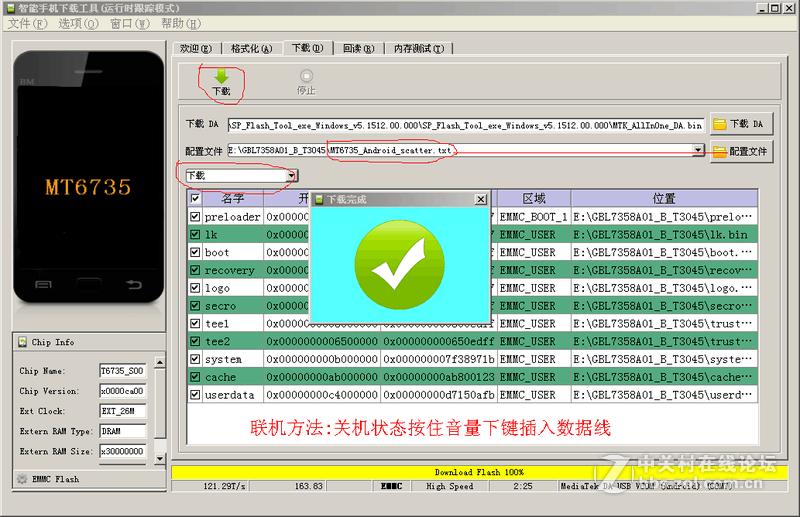Open the File menu
800x517 pixels.
pos(27,23)
